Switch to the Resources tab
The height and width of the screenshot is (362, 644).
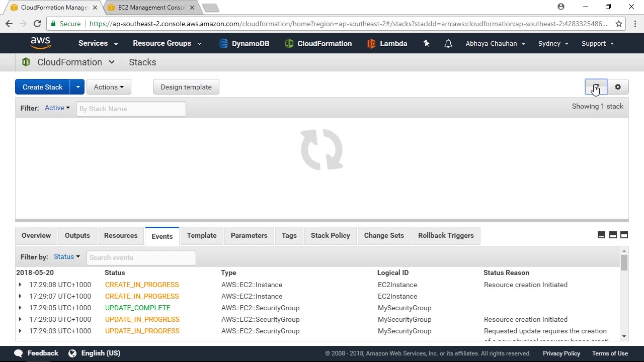pyautogui.click(x=121, y=236)
